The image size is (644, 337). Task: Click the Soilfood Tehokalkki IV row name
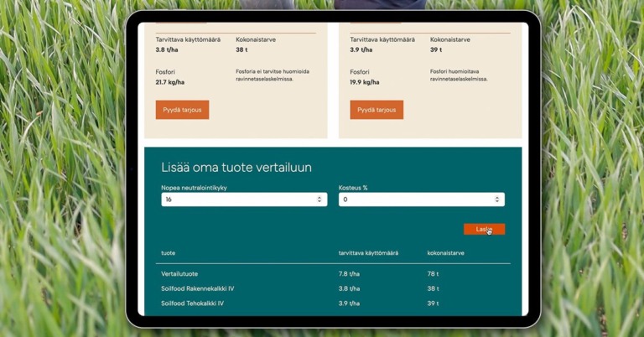pos(192,303)
